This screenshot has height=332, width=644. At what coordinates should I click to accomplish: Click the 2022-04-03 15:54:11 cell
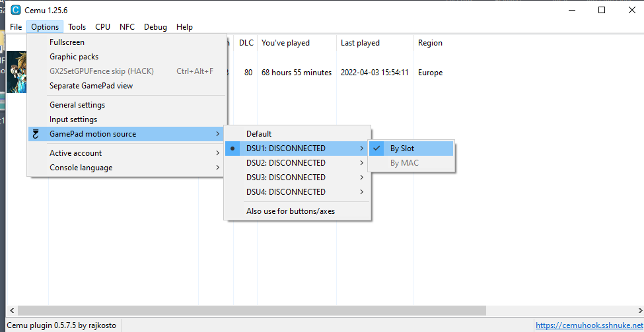point(375,73)
